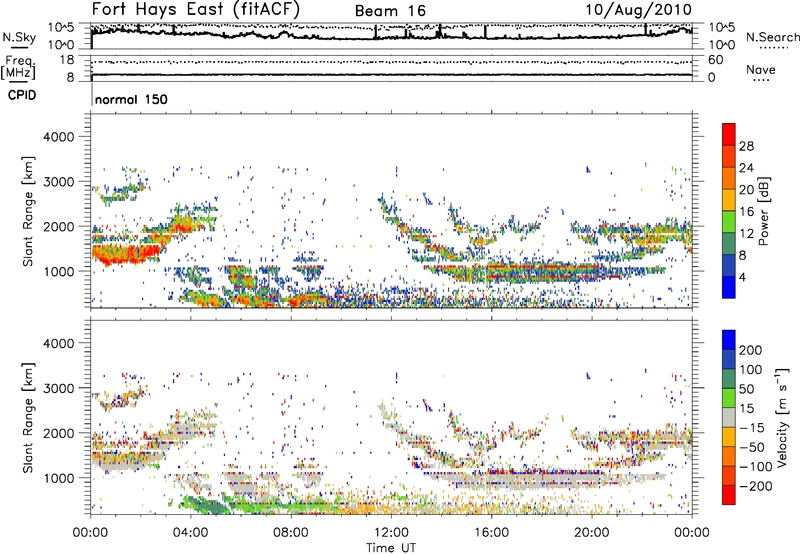The height and width of the screenshot is (554, 800).
Task: Click the date '10/Aug/2010'
Action: point(639,10)
